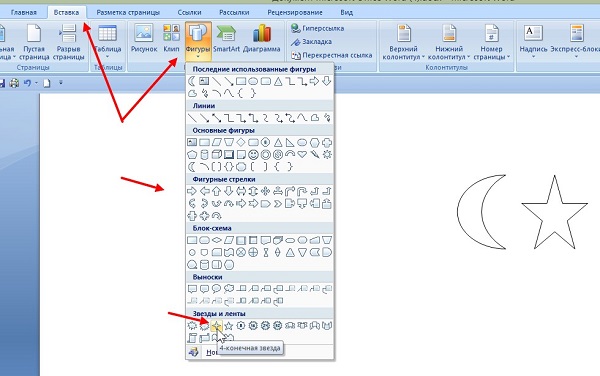Switch to the Рецензирование tab

click(x=295, y=12)
